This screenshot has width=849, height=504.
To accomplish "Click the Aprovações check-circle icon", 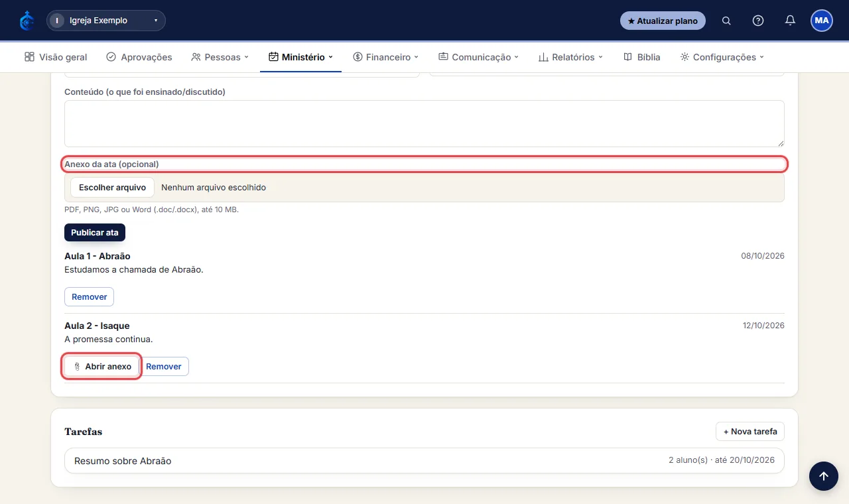I will [x=111, y=57].
